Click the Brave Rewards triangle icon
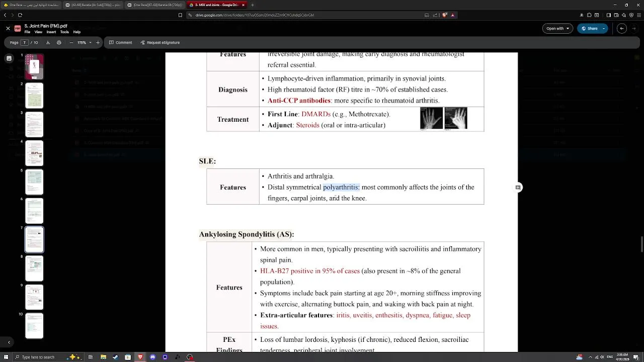The height and width of the screenshot is (362, 644). click(x=452, y=15)
